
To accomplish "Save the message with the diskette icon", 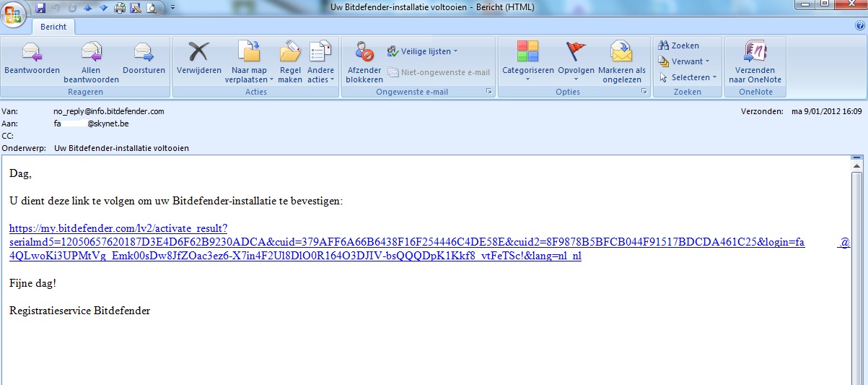I will coord(40,8).
